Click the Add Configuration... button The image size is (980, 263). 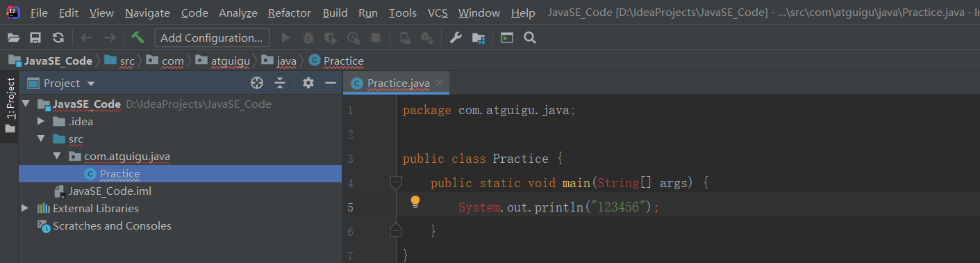tap(212, 38)
